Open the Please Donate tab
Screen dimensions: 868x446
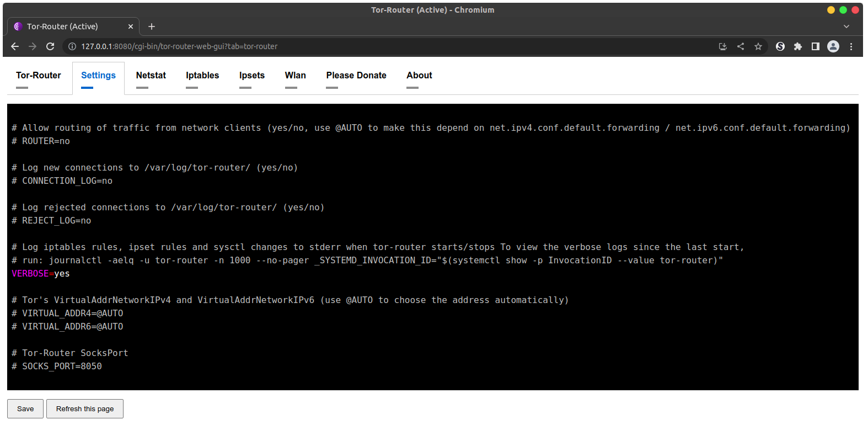coord(356,76)
